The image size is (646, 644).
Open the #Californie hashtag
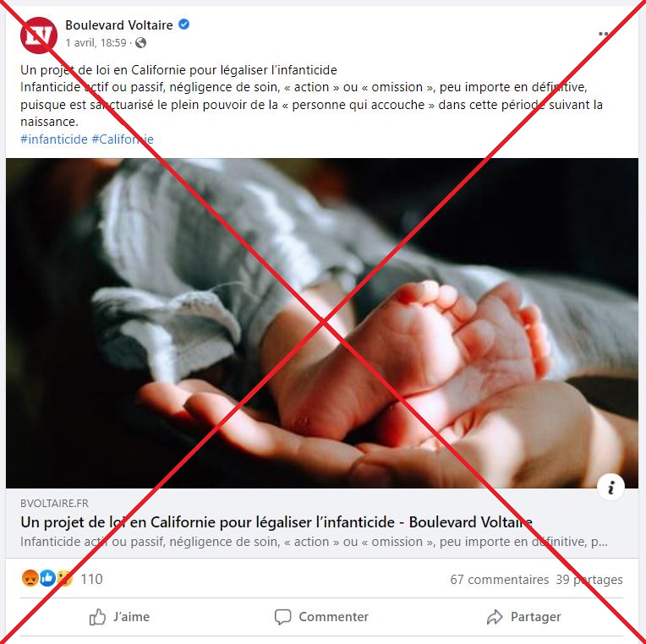[123, 139]
